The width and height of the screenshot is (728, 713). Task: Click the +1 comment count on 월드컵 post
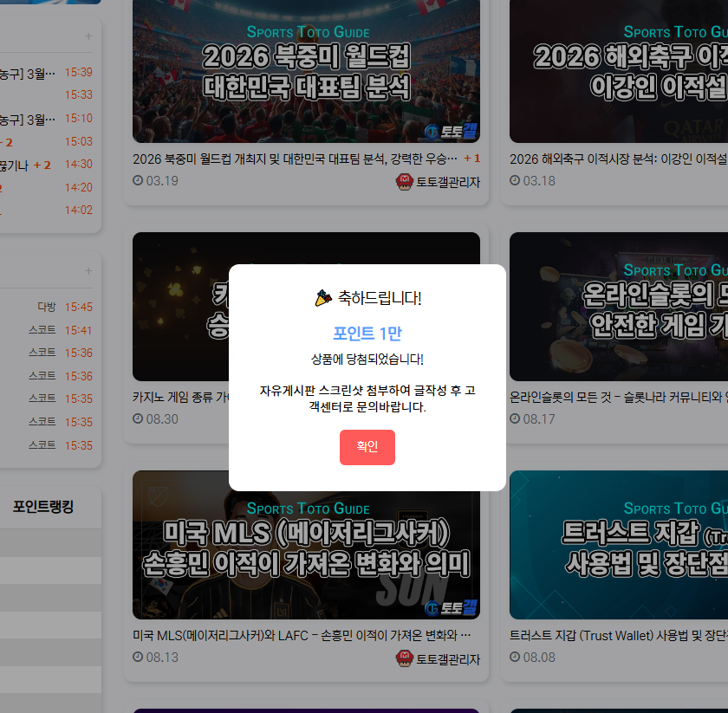(471, 159)
